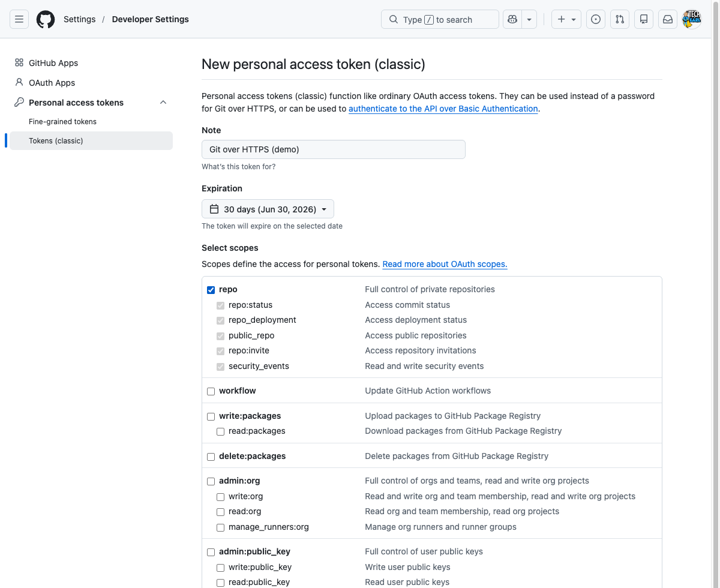The height and width of the screenshot is (588, 720).
Task: Open the hamburger navigation menu
Action: click(19, 19)
